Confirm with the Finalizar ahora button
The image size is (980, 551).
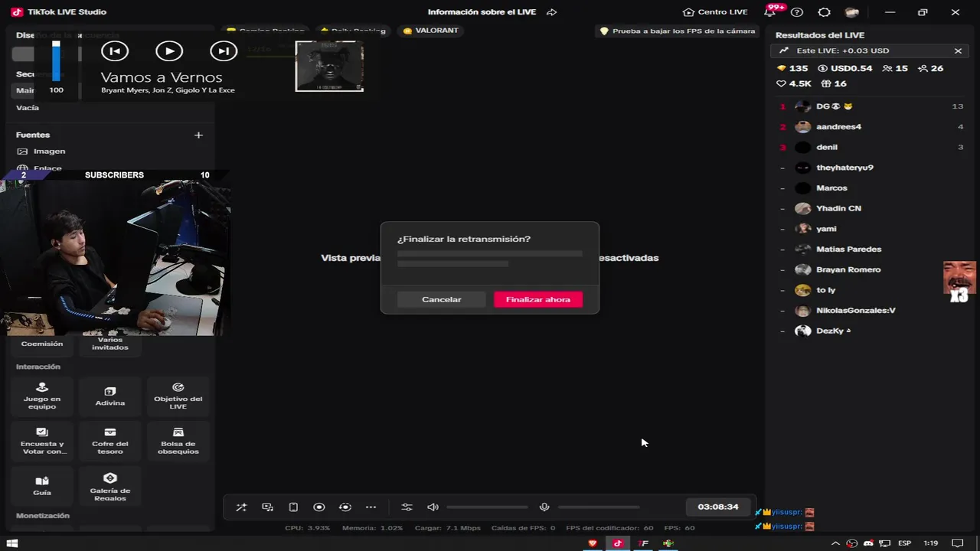pos(538,299)
